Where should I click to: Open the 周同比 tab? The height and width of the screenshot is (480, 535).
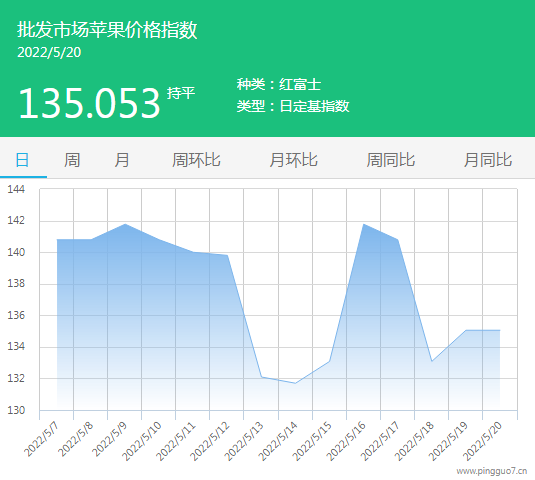(x=391, y=160)
